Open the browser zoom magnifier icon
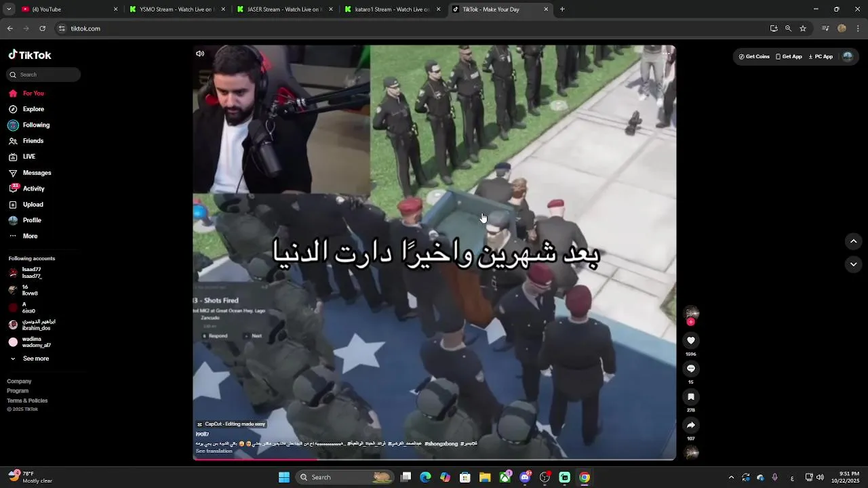 coord(788,28)
